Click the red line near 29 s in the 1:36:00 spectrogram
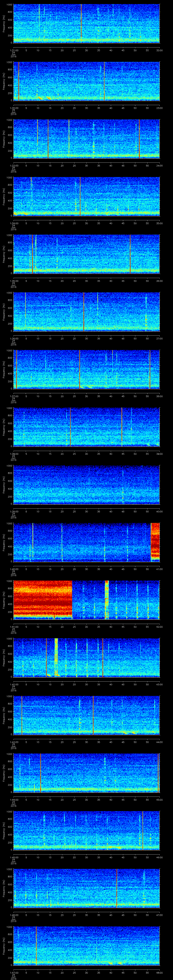This screenshot has width=173, height=980. point(84,312)
